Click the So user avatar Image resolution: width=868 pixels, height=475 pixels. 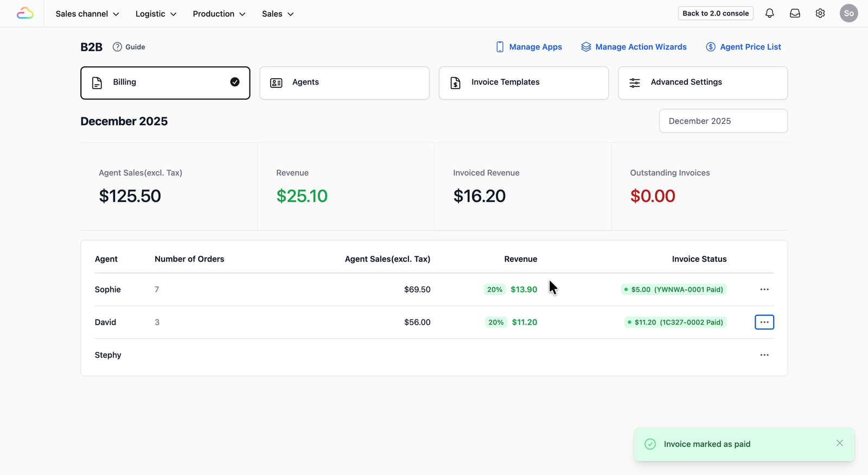pos(848,14)
